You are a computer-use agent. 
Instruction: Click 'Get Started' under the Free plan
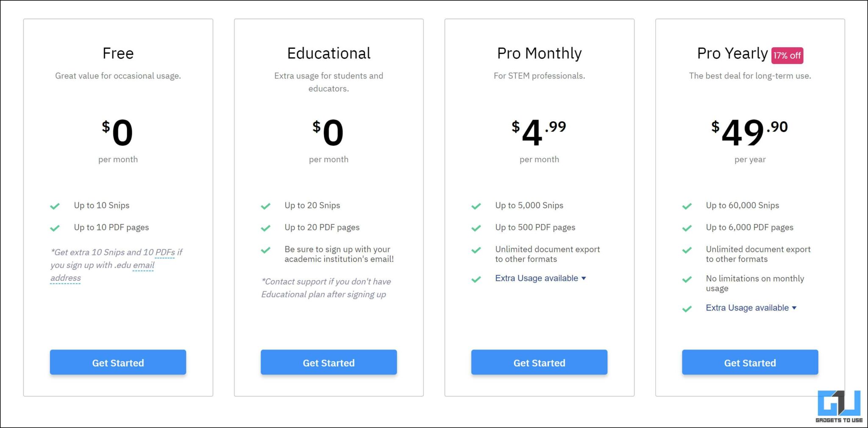coord(118,362)
